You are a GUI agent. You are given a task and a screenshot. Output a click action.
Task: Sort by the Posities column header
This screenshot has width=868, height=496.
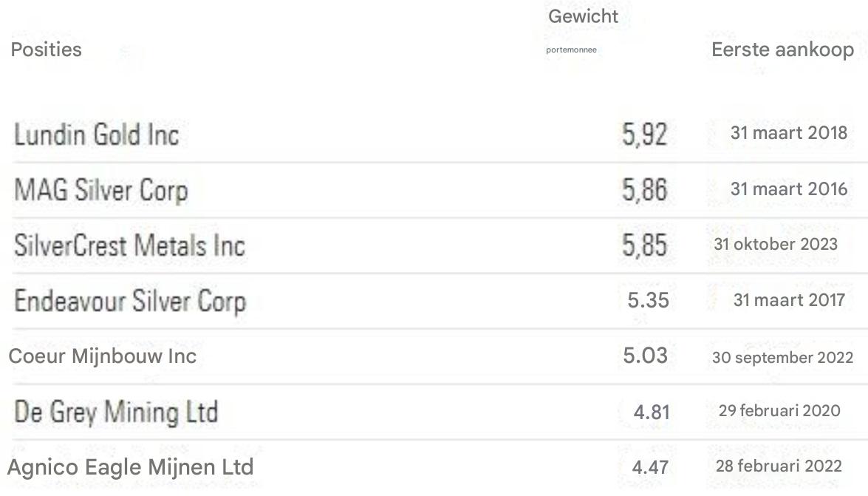[46, 50]
